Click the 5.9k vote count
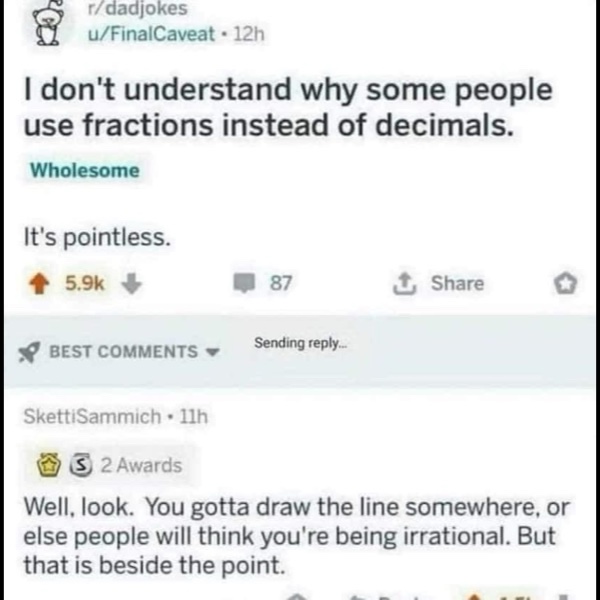The height and width of the screenshot is (600, 600). tap(84, 283)
